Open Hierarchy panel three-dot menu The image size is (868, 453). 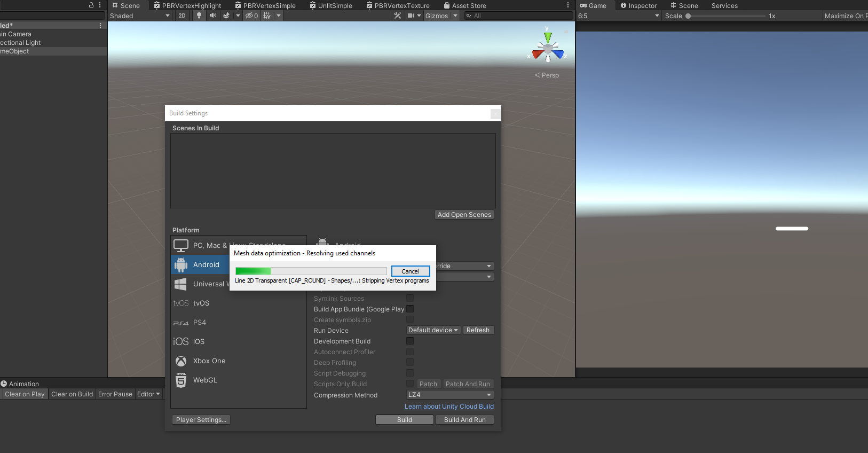100,5
